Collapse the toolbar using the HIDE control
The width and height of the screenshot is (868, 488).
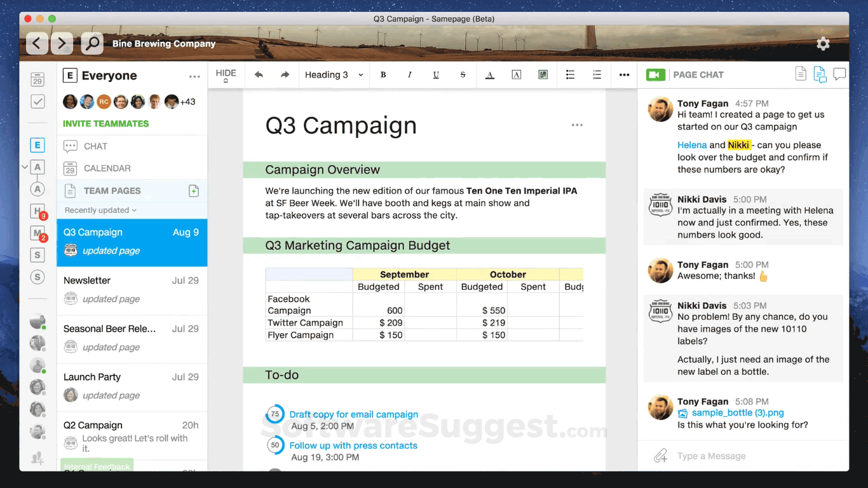click(x=226, y=74)
